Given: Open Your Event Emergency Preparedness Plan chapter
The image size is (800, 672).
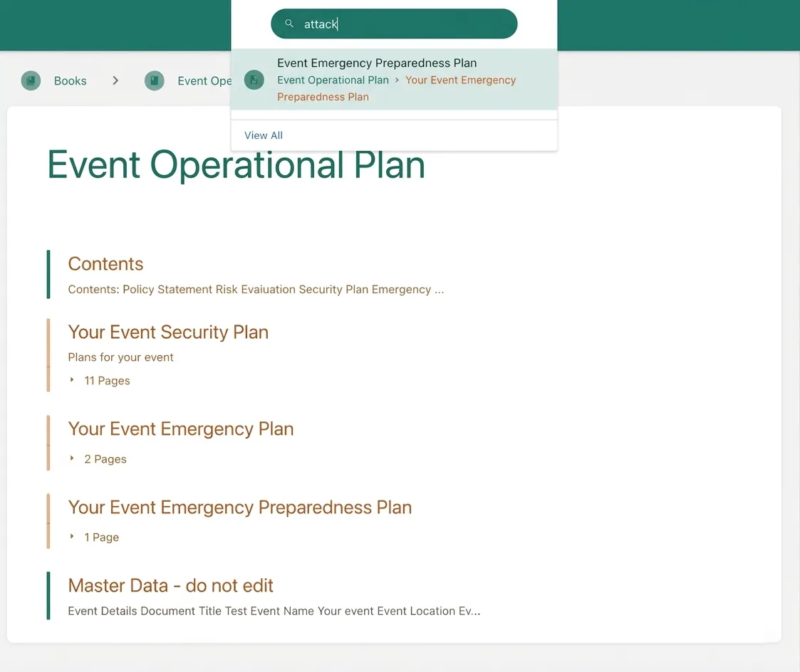Looking at the screenshot, I should click(x=240, y=508).
